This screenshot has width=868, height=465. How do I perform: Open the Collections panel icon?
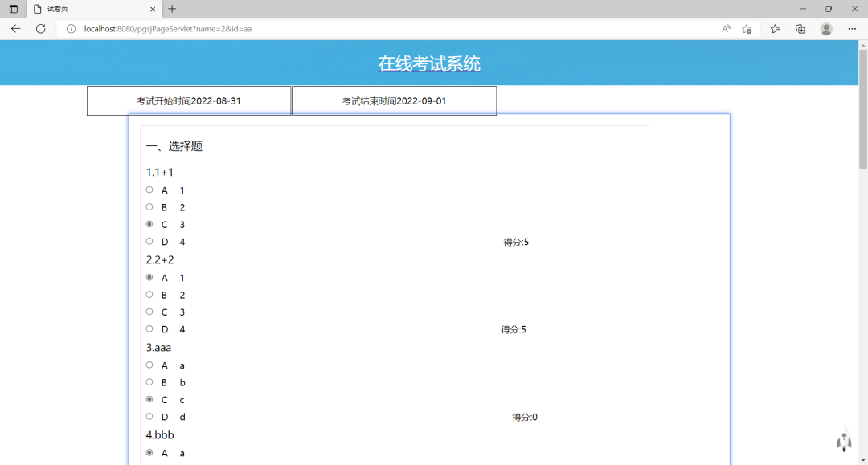[x=774, y=28]
